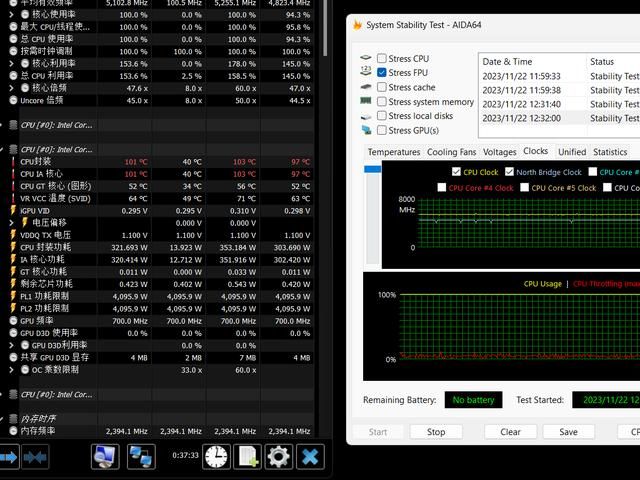Image resolution: width=640 pixels, height=480 pixels.
Task: Click the 123 icon beside Stress FPU
Action: pyautogui.click(x=366, y=71)
